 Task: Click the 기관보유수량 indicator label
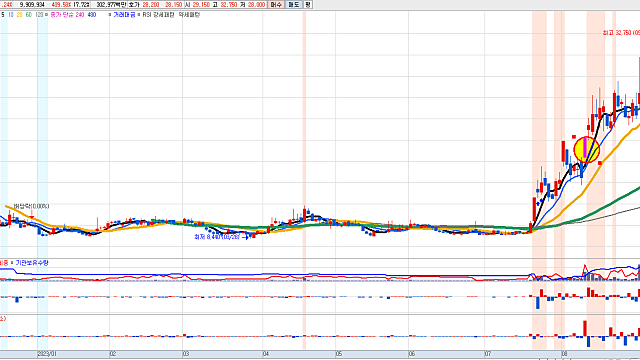(32, 263)
